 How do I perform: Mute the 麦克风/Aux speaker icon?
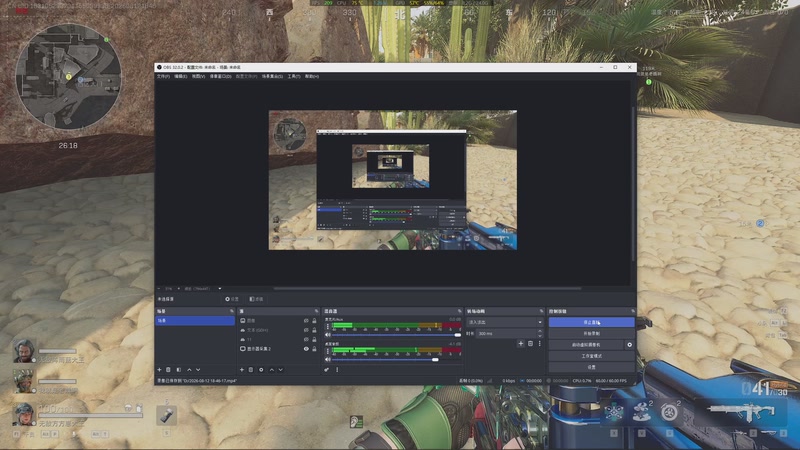[x=328, y=335]
